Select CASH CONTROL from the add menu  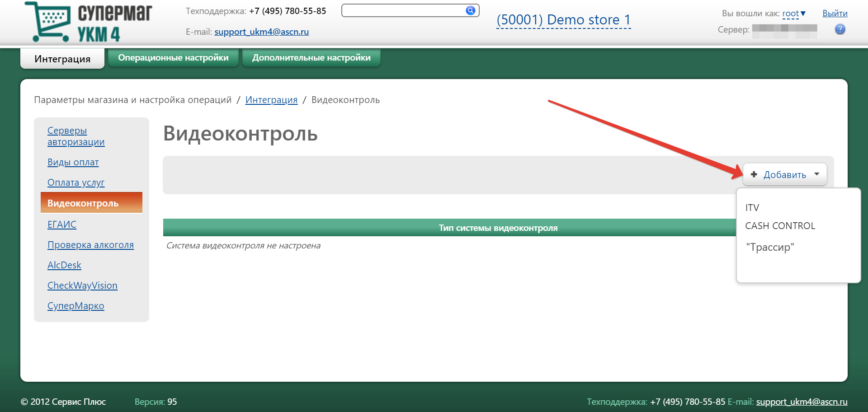pyautogui.click(x=780, y=226)
